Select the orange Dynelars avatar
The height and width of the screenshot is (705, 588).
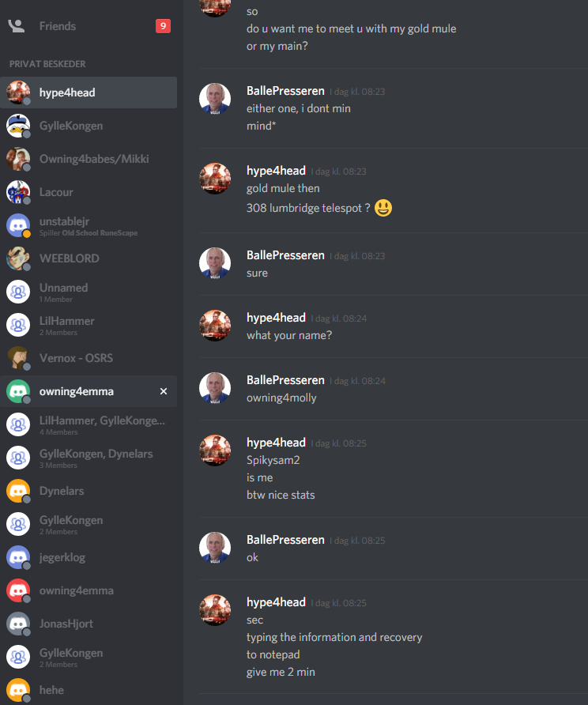[x=18, y=491]
